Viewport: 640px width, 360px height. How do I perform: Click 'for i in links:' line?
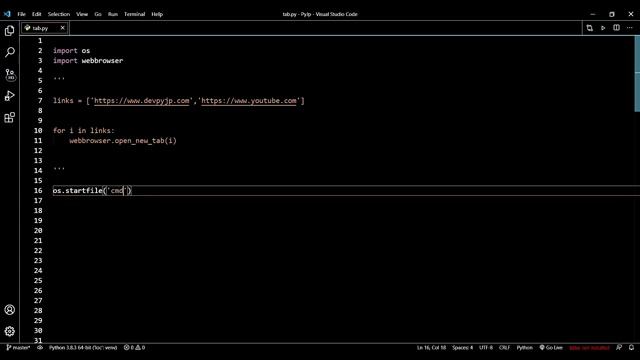tap(84, 131)
